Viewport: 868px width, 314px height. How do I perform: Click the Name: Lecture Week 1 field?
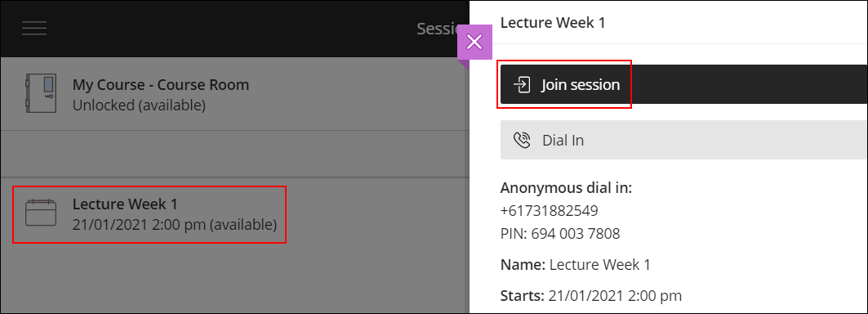[x=575, y=265]
